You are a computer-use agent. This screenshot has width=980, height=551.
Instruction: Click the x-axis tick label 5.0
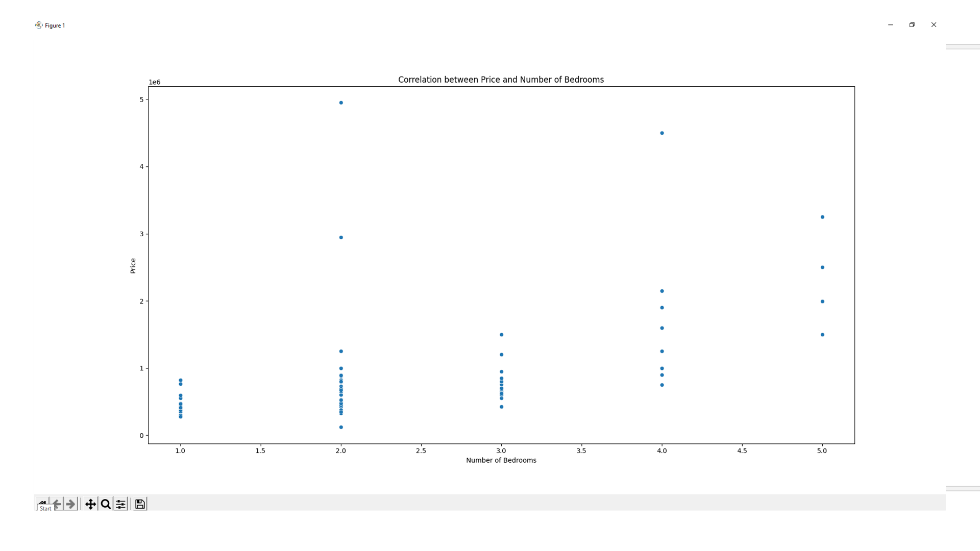pos(822,450)
